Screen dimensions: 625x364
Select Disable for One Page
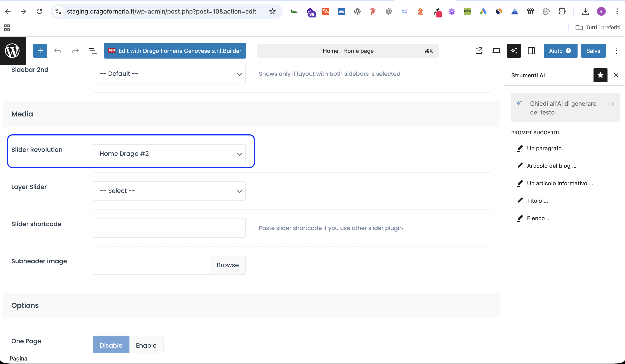(x=111, y=345)
